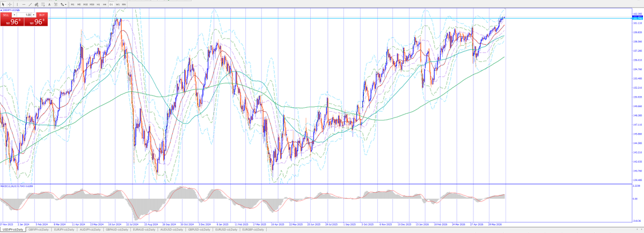Switch chart to M1 timeframe
The width and height of the screenshot is (644, 233).
click(72, 4)
